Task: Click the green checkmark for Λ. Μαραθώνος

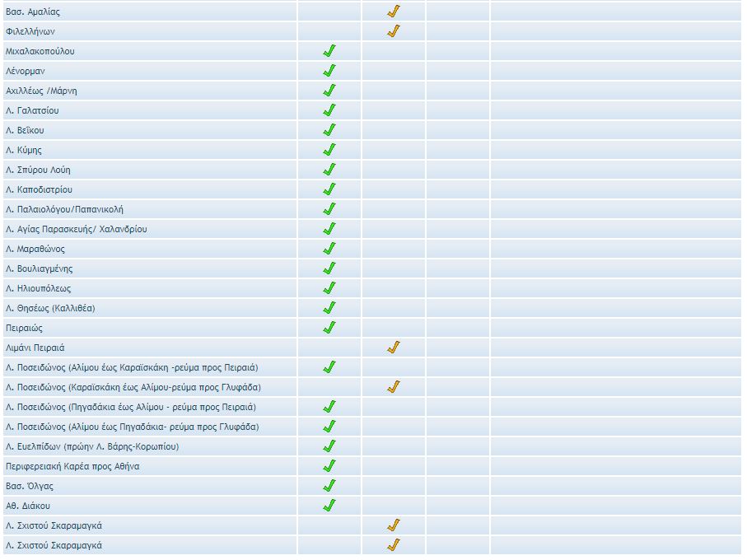Action: click(x=329, y=249)
